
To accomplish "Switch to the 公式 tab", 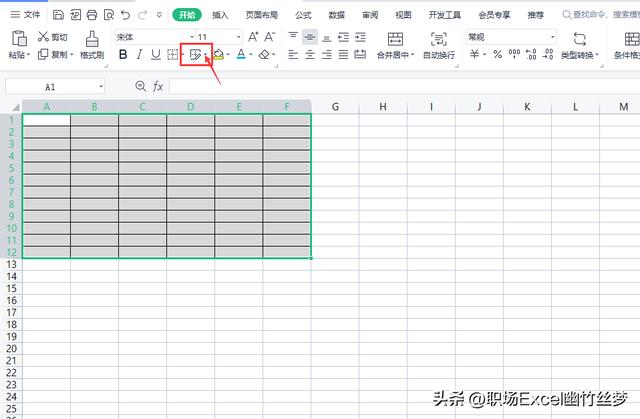I will (303, 15).
